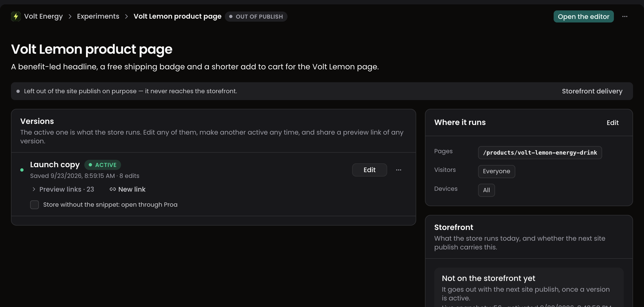Image resolution: width=644 pixels, height=307 pixels.
Task: Navigate to Experiments breadcrumb
Action: pyautogui.click(x=98, y=16)
